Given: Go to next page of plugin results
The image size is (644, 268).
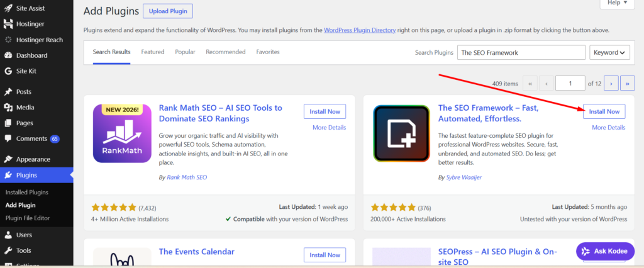Looking at the screenshot, I should pos(611,84).
